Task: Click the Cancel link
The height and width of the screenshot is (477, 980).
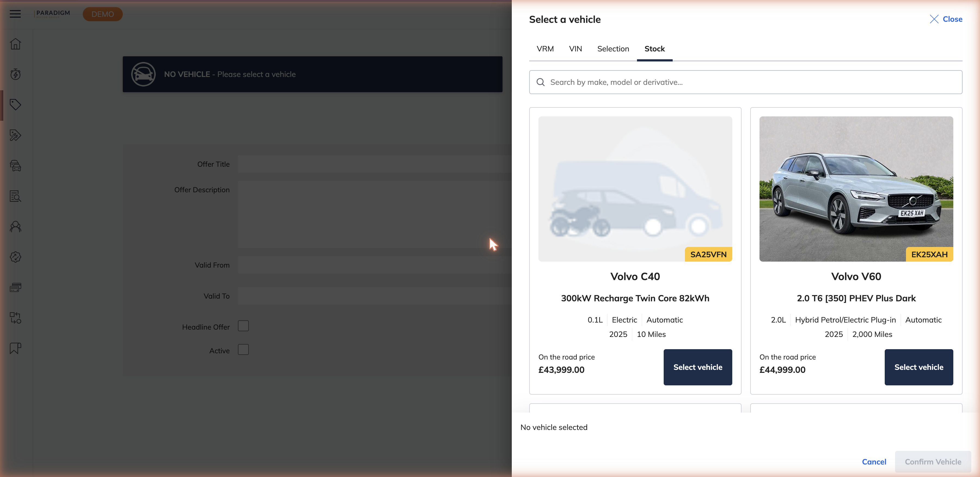Action: pyautogui.click(x=874, y=462)
